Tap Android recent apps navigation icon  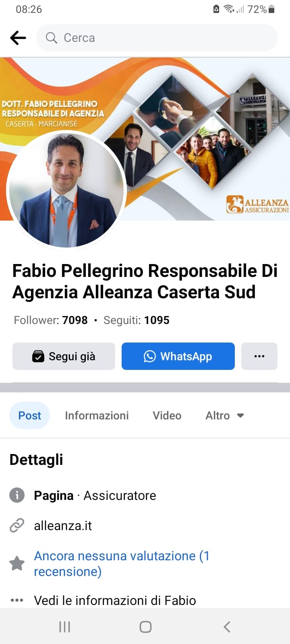[64, 627]
